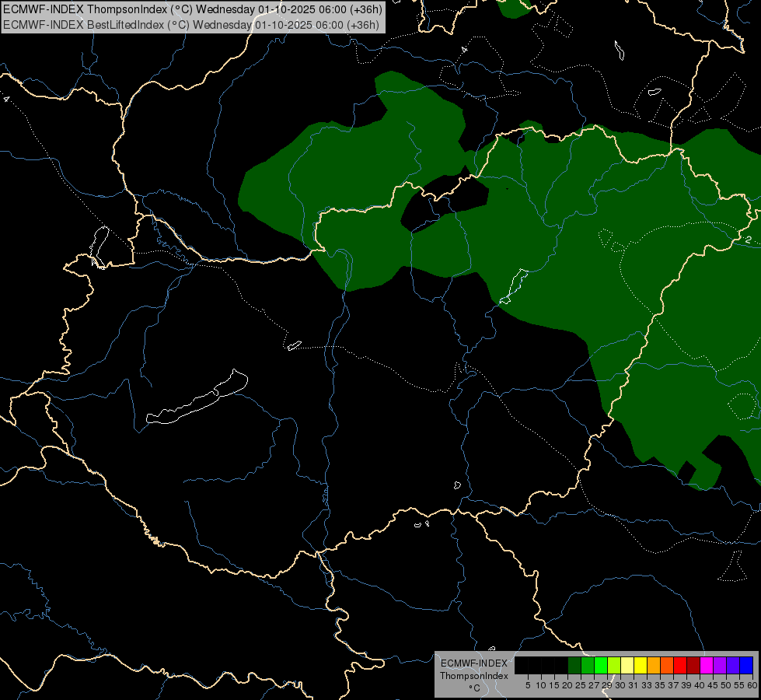
Task: Click the contour label 2 at right edge
Action: coord(749,240)
